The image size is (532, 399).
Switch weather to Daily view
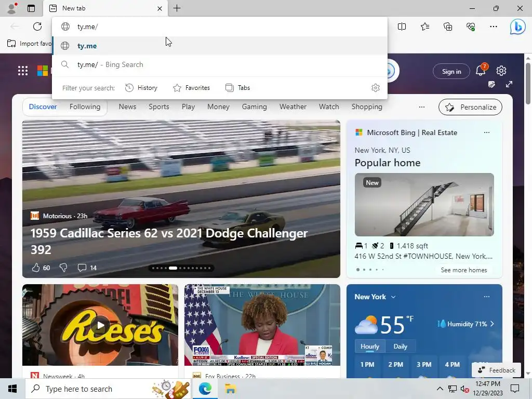pos(401,347)
